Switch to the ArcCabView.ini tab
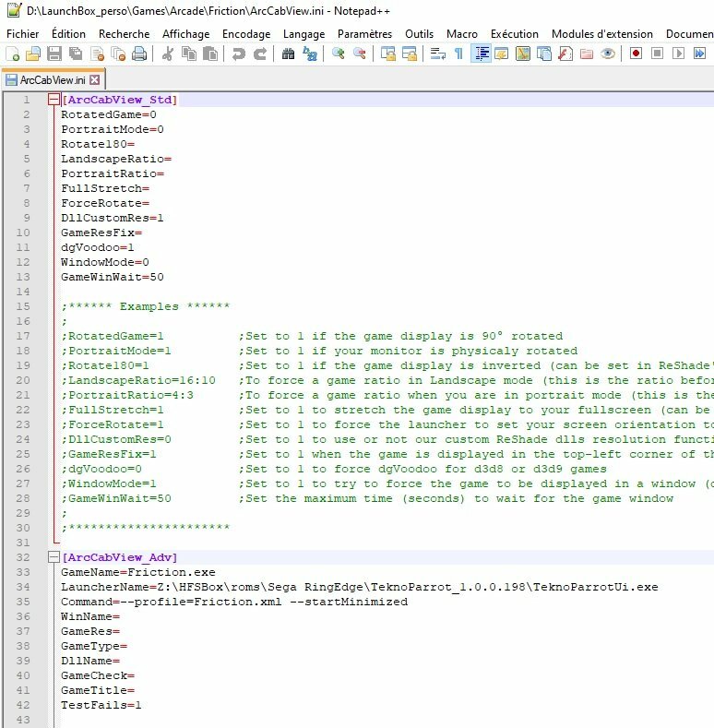714x728 pixels. (53, 80)
